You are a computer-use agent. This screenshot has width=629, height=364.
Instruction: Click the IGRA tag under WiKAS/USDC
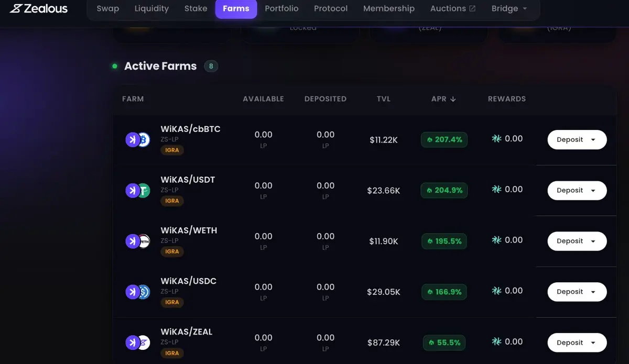(x=172, y=303)
